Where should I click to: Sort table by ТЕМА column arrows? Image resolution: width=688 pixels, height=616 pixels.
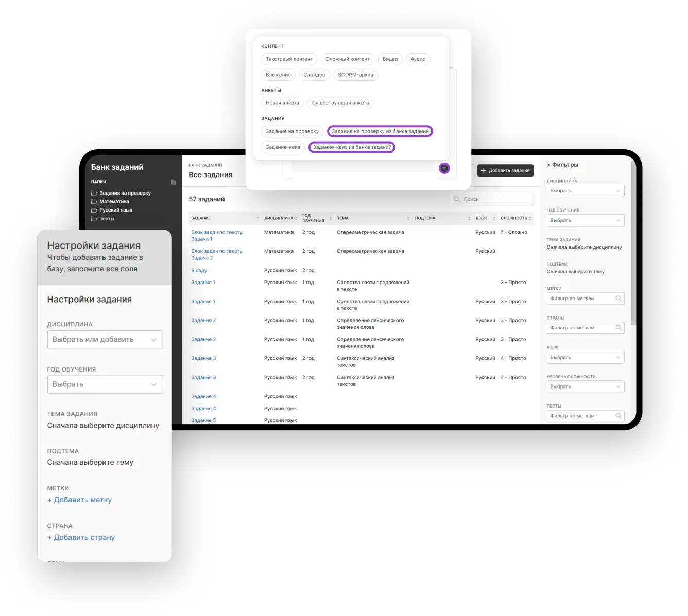[x=408, y=218]
